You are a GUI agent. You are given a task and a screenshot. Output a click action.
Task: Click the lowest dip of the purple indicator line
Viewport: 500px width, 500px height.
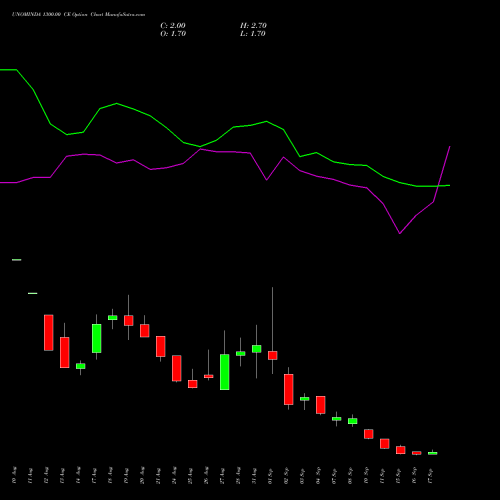pyautogui.click(x=400, y=233)
